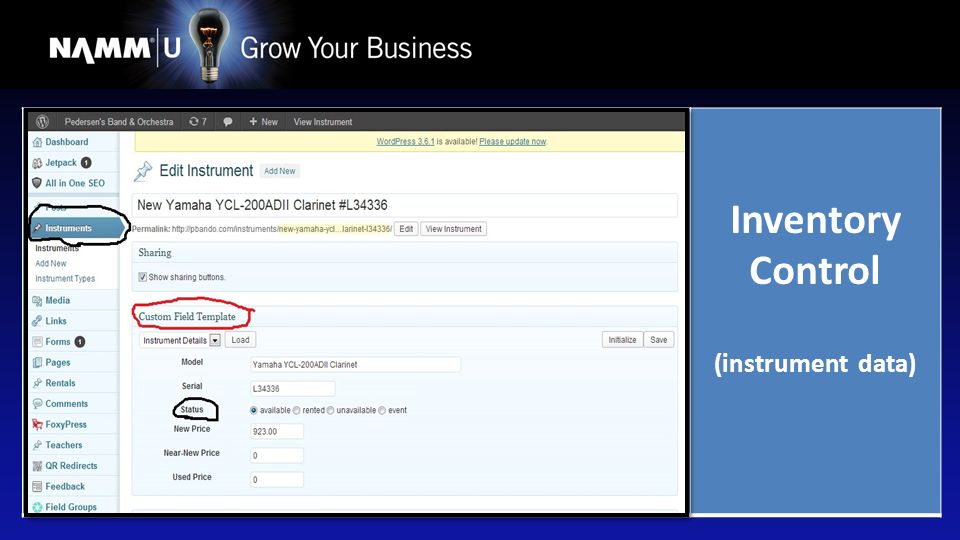
Task: Open the Instrument Details template dropdown
Action: 180,340
